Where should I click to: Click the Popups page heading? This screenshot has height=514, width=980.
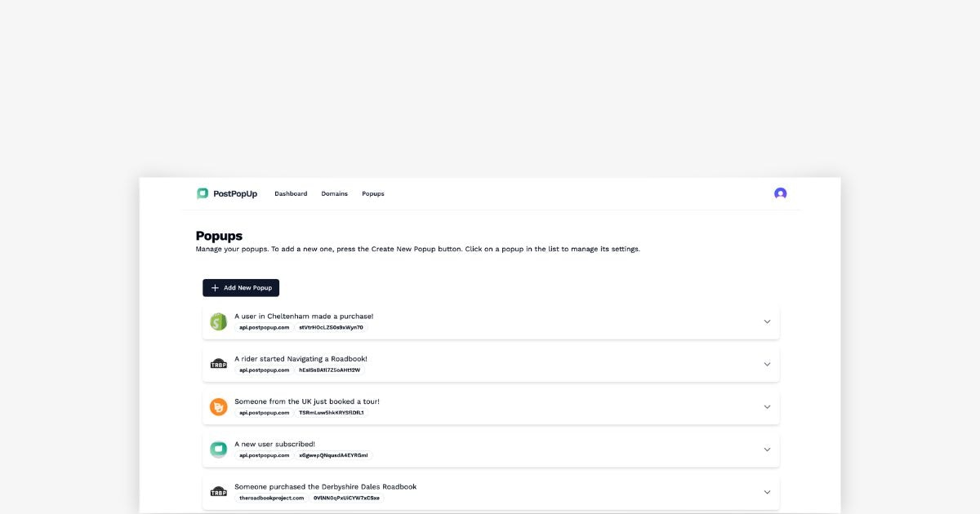219,236
